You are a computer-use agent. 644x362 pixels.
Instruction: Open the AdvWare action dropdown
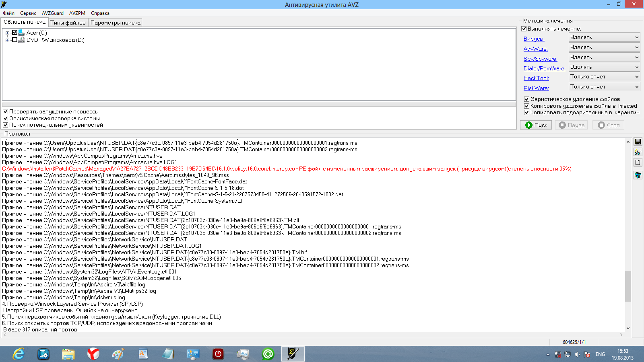[x=605, y=47]
